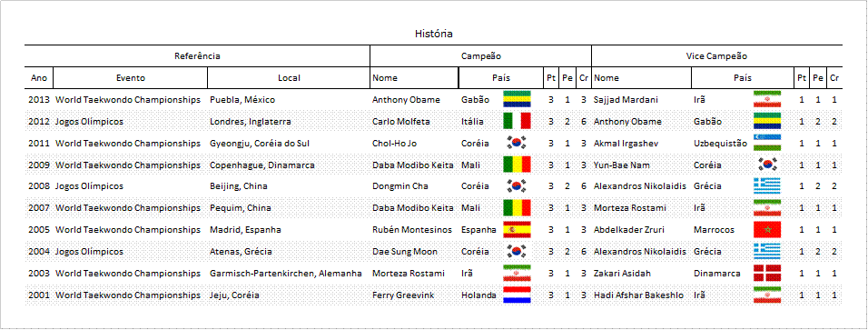Select the Evento column header
Screen dimensions: 868x330
point(131,78)
